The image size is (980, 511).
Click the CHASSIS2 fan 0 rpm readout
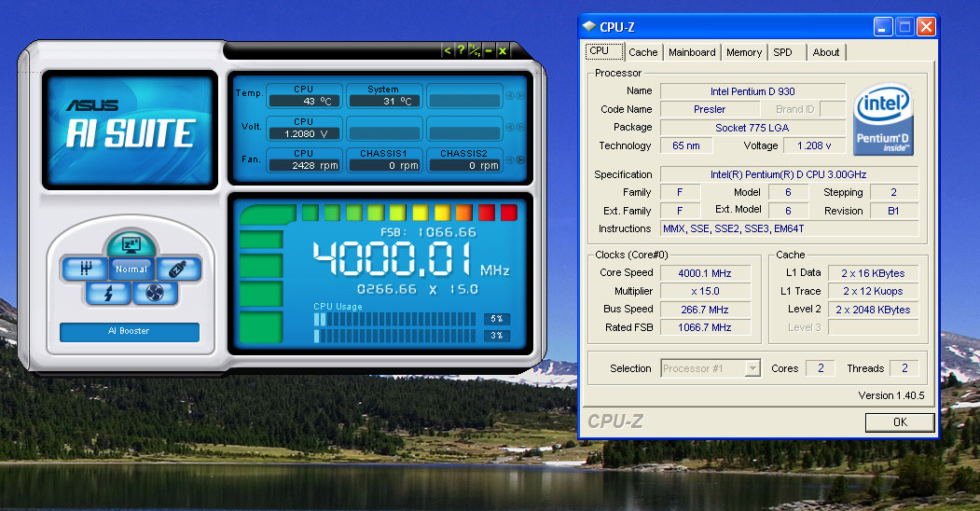click(x=464, y=166)
